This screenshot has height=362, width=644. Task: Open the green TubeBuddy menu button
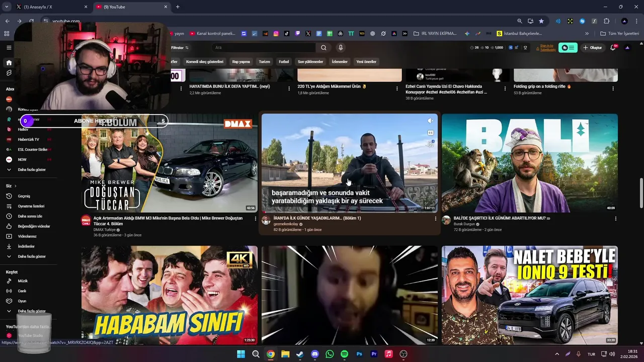tap(569, 48)
